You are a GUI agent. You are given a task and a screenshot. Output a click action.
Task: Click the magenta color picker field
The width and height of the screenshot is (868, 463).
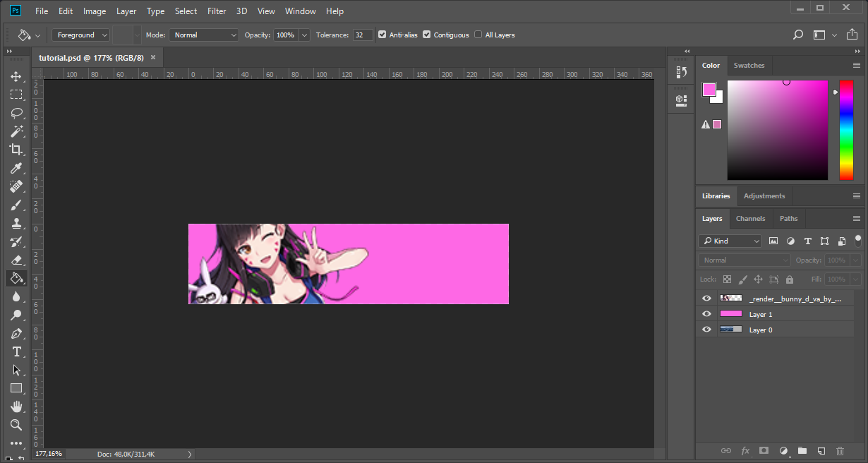(x=778, y=130)
